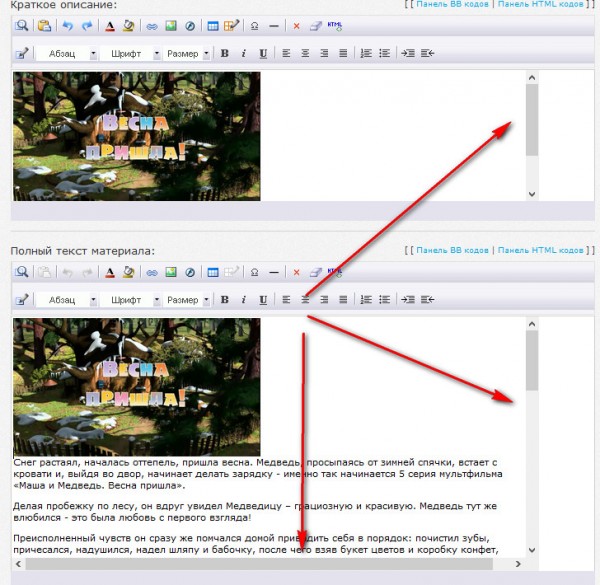Align right in short description editor
The image size is (600, 585).
(x=324, y=53)
